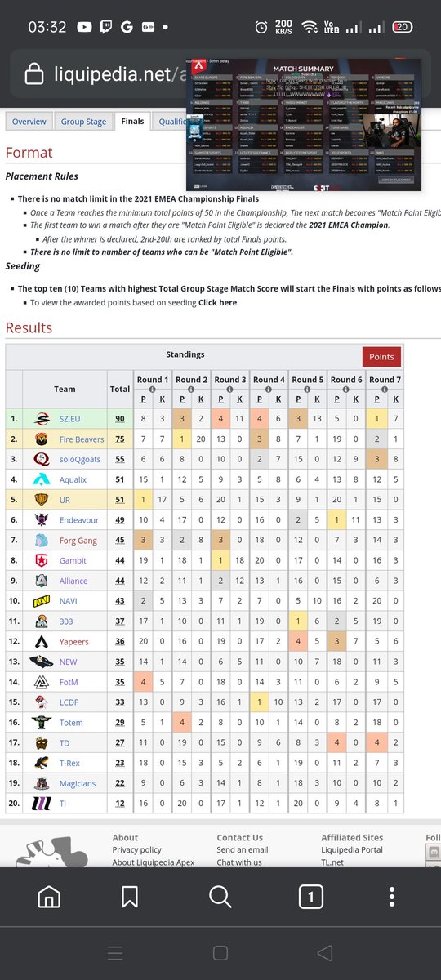Viewport: 441px width, 980px height.
Task: Click the Round 7 info icon
Action: [384, 389]
